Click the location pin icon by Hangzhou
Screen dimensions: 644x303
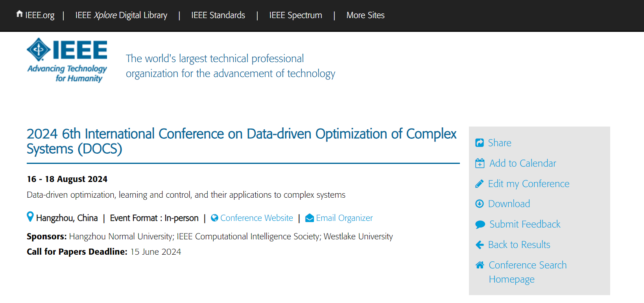pyautogui.click(x=30, y=217)
